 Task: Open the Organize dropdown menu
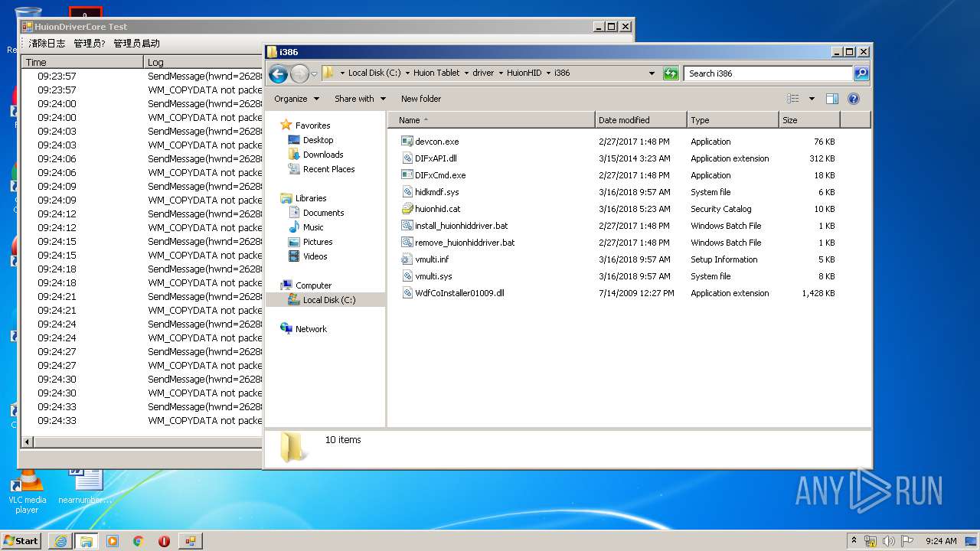coord(296,99)
